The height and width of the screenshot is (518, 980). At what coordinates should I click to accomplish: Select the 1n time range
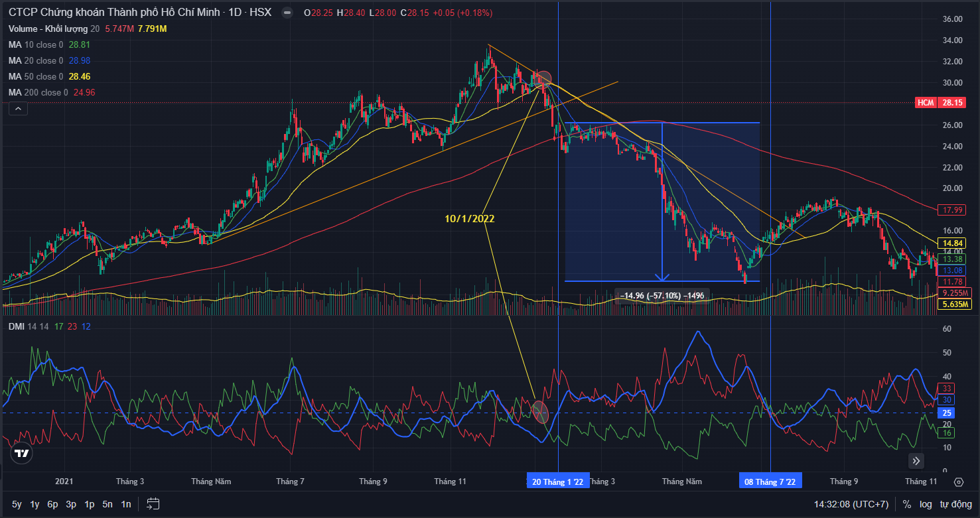(125, 504)
